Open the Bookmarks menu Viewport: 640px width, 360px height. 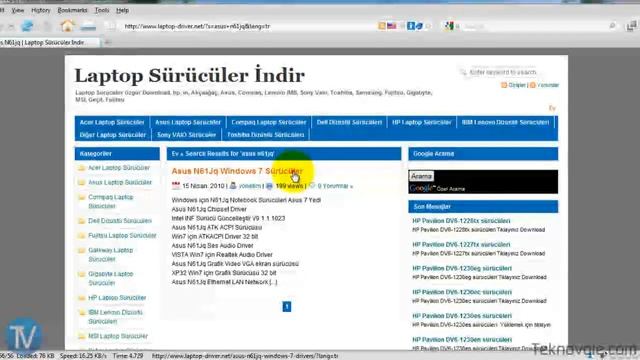coord(72,10)
